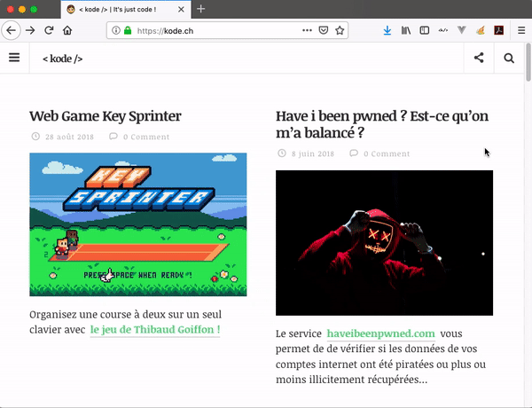Click the forward navigation arrow
This screenshot has width=532, height=408.
click(30, 30)
